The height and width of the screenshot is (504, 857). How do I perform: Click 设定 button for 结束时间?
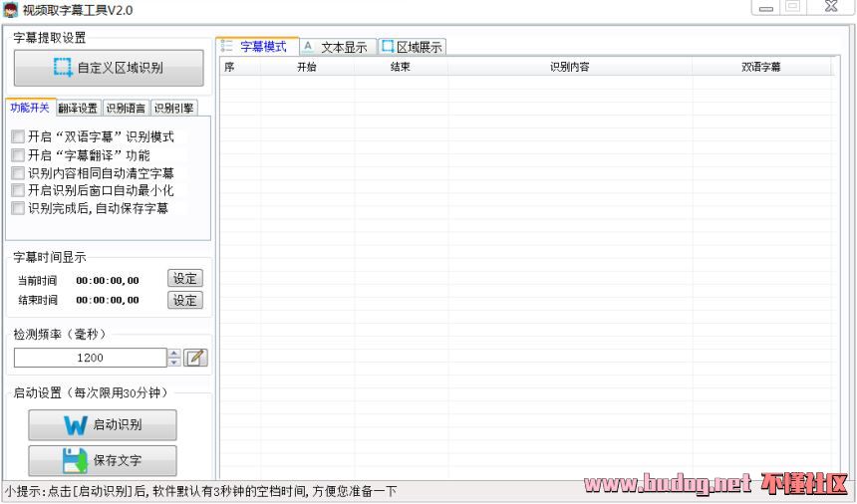pos(184,300)
